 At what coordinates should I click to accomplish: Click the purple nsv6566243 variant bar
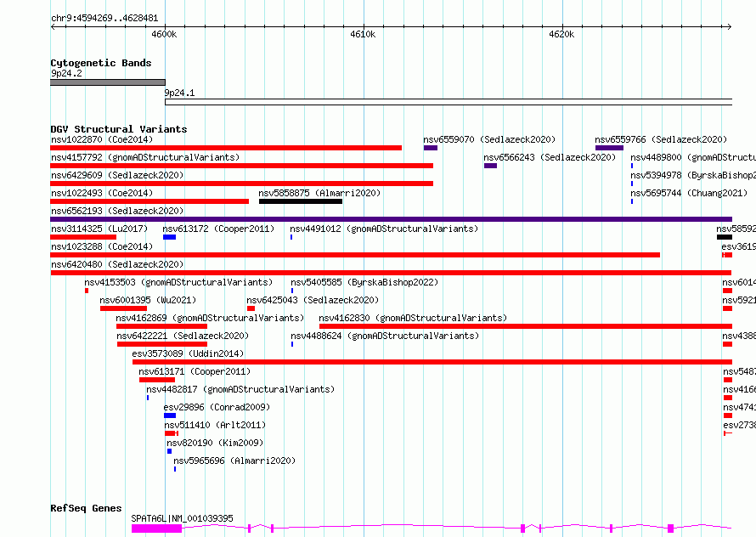(490, 166)
